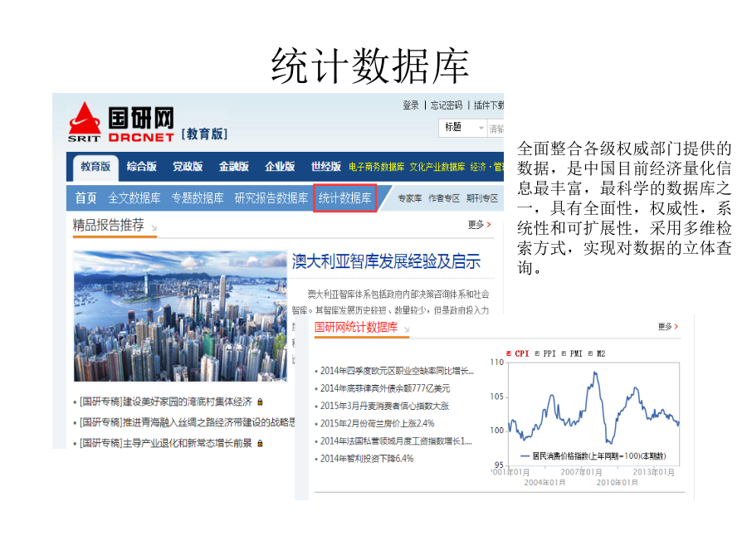Screen dimensions: 747x560
Task: Open item 2014年底菲律宾外债余额777亿美元
Action: point(385,388)
